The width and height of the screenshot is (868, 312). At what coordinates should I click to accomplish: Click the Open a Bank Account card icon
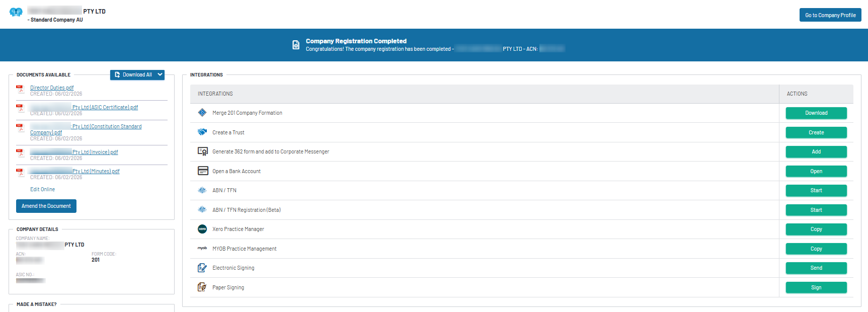pos(203,171)
